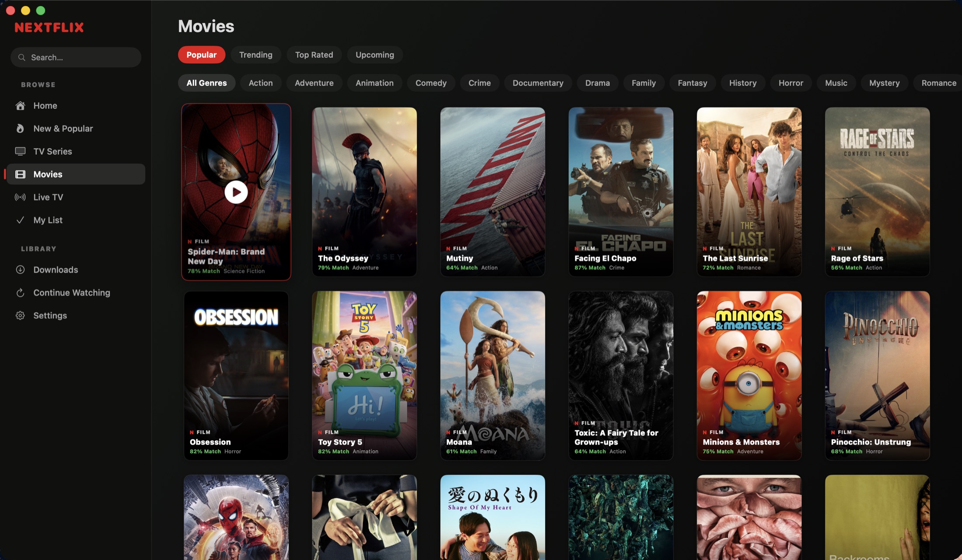Viewport: 962px width, 560px height.
Task: Filter by Horror genre
Action: click(791, 83)
